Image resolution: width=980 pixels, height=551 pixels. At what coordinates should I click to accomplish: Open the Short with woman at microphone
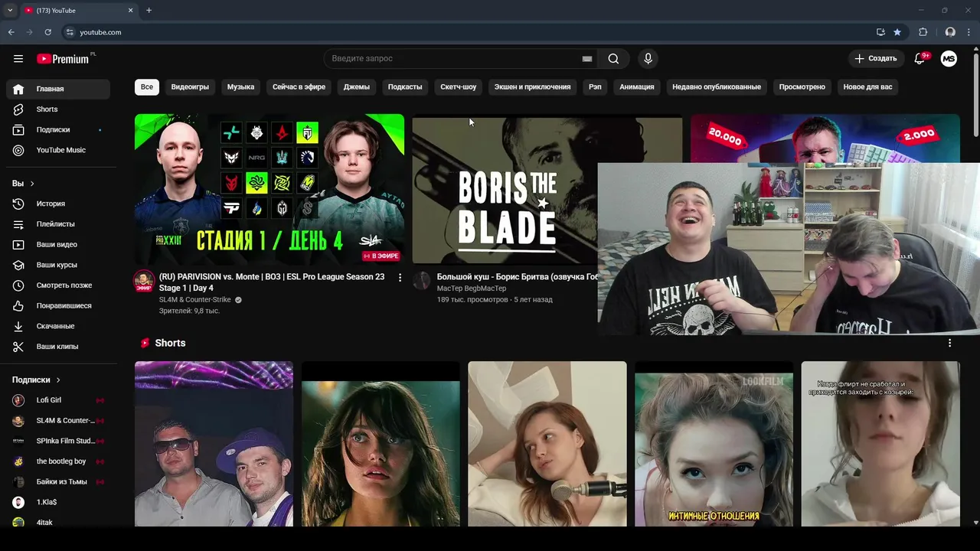click(547, 444)
